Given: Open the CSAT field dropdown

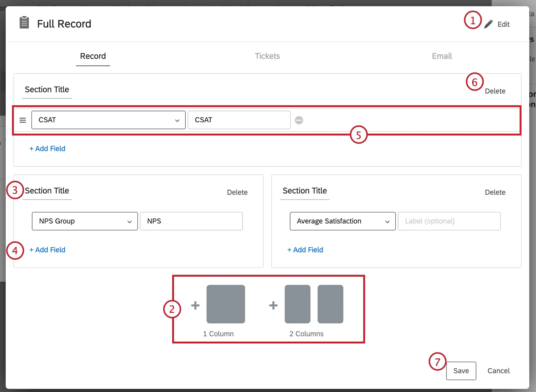Looking at the screenshot, I should [108, 120].
